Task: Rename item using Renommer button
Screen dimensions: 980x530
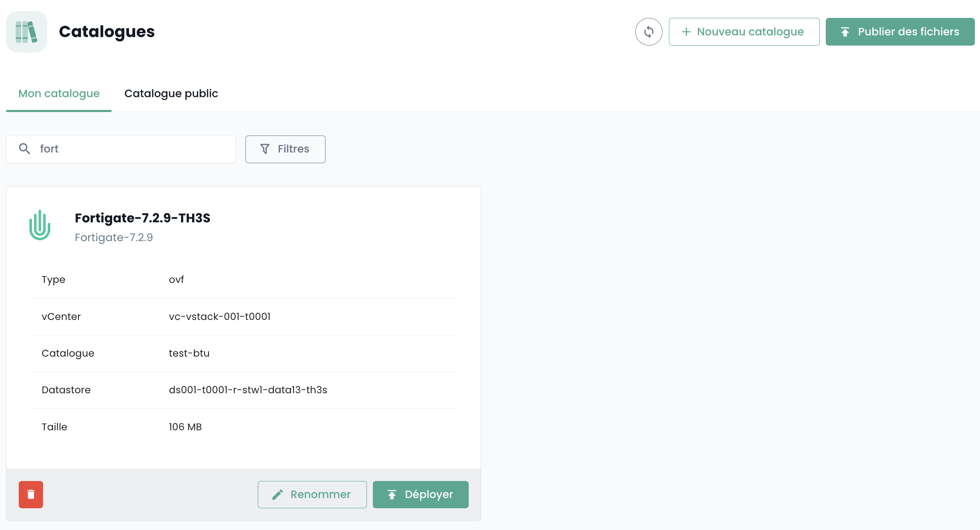Action: tap(312, 494)
